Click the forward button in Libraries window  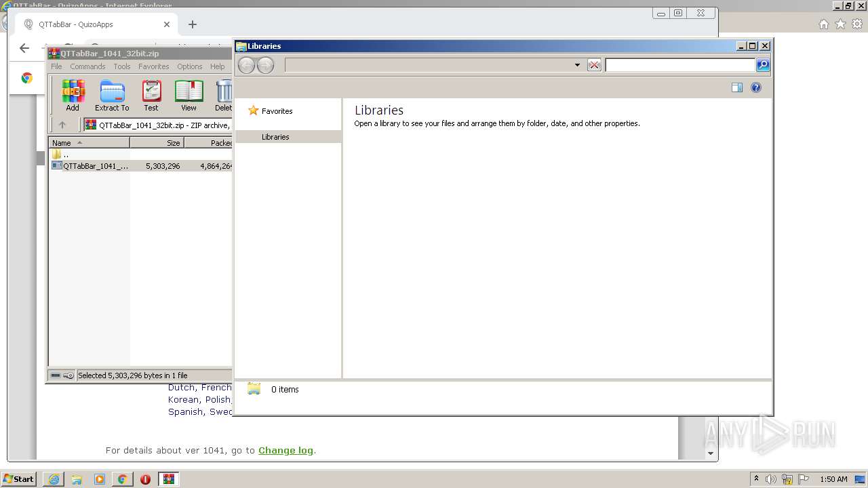265,65
